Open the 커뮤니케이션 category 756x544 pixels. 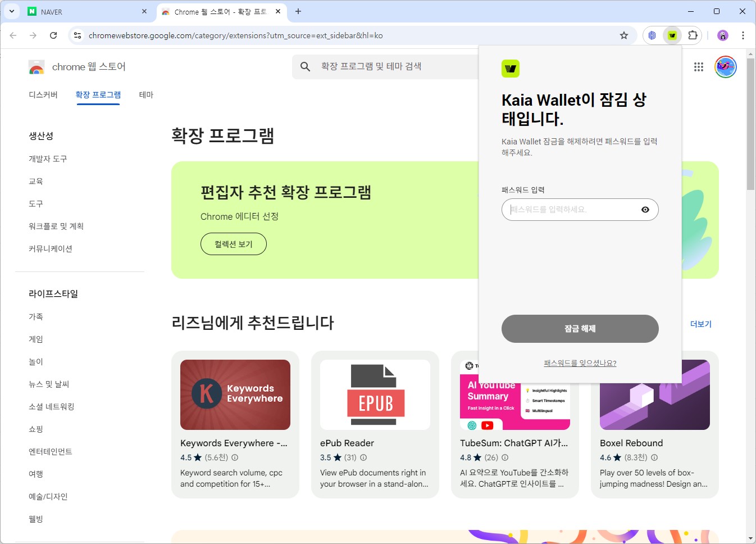coord(51,249)
